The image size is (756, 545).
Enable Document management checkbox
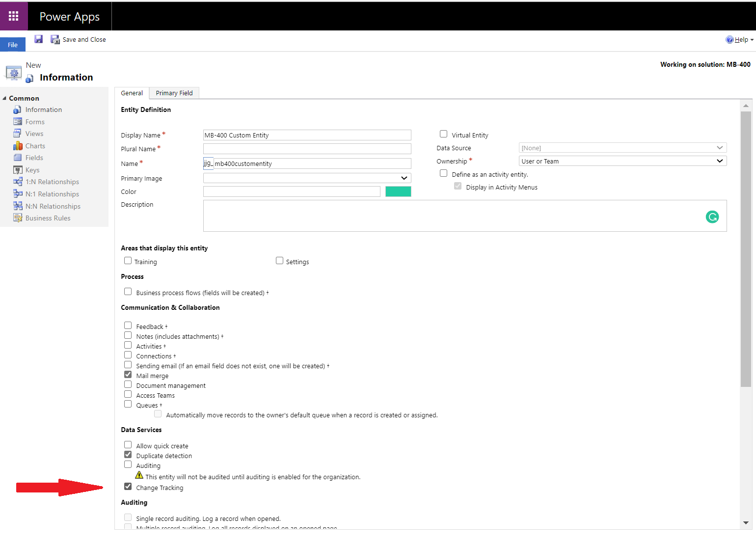128,384
